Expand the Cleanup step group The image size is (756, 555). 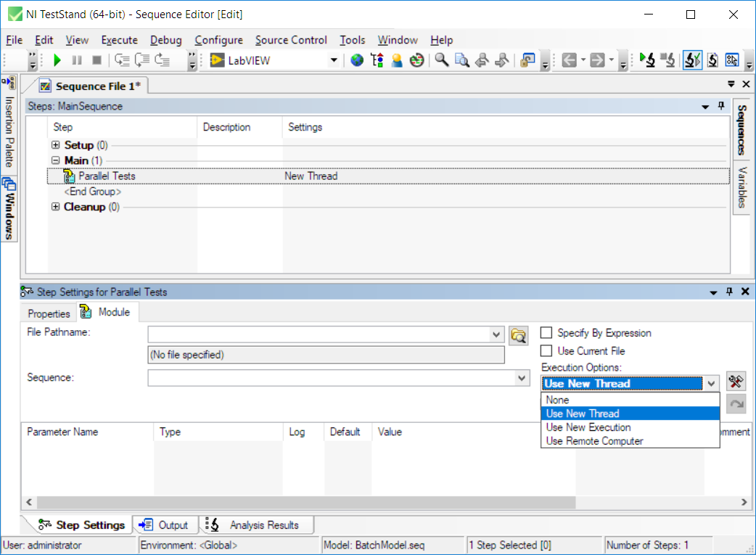(56, 207)
